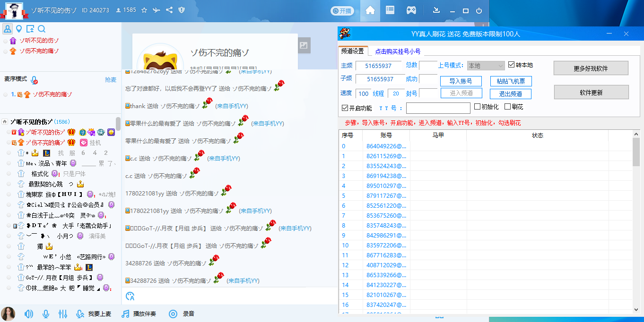The width and height of the screenshot is (644, 322).
Task: Open the audio mixer sliders icon
Action: click(x=63, y=314)
